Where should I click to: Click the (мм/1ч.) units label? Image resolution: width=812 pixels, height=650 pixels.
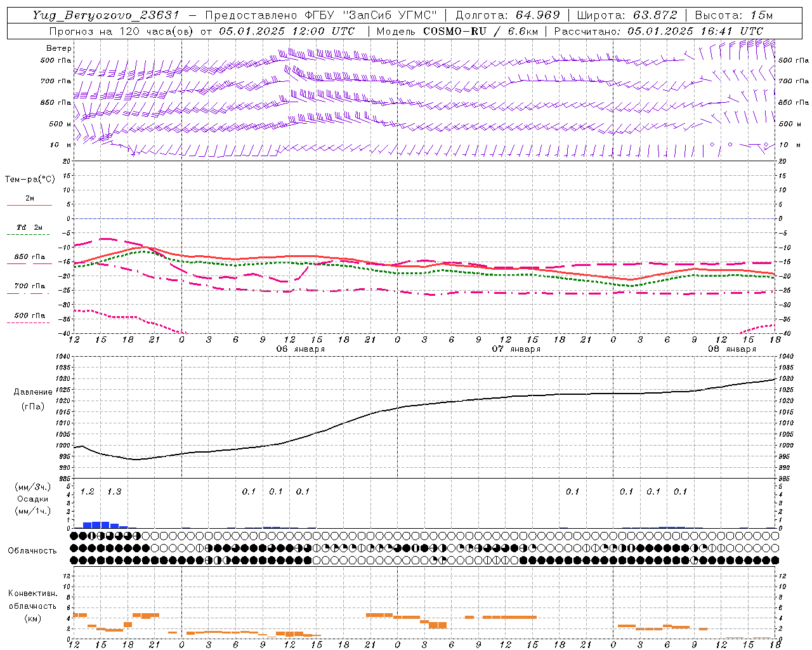[x=32, y=511]
